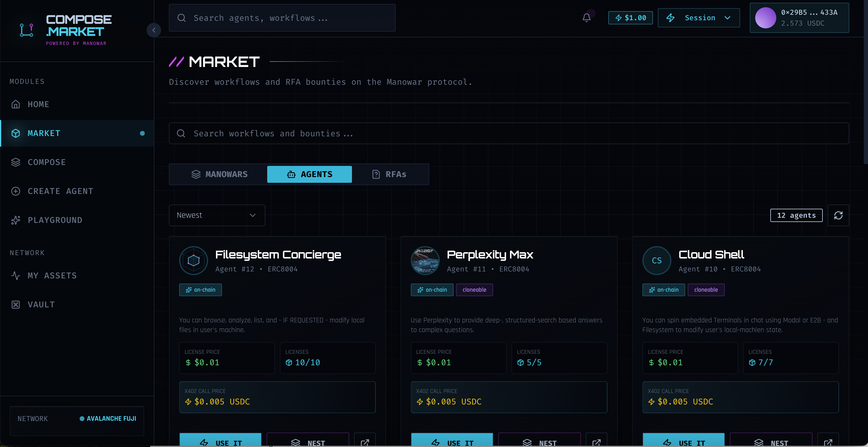Open the Vault module
This screenshot has height=447, width=868.
point(41,304)
